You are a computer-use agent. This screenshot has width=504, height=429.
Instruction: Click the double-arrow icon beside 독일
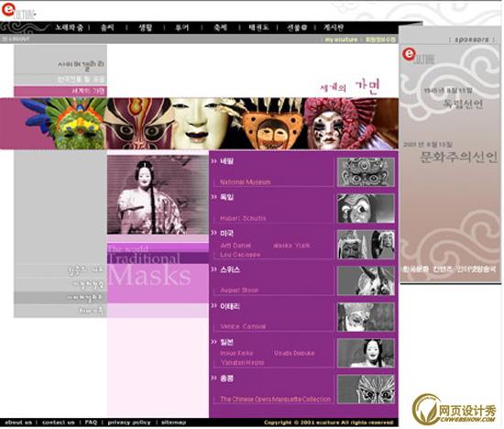point(214,196)
